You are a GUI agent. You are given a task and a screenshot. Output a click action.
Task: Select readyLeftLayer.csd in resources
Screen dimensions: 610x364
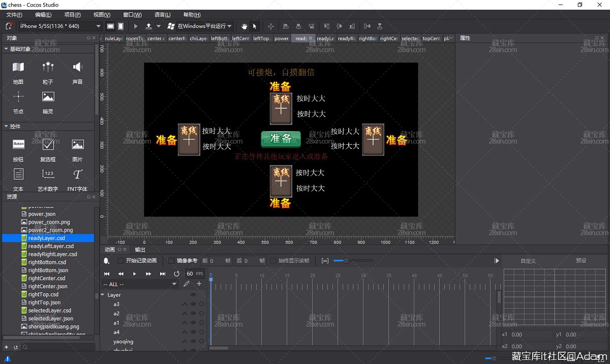click(51, 246)
